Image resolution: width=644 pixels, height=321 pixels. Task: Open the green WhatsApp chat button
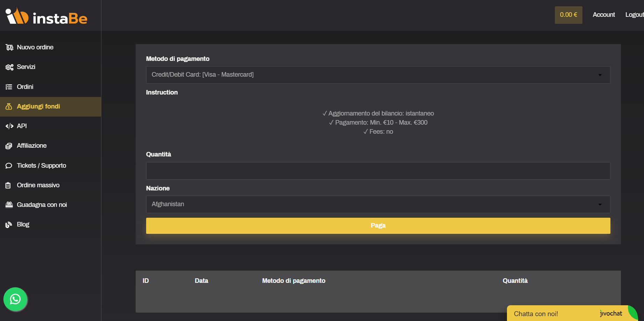click(x=15, y=299)
